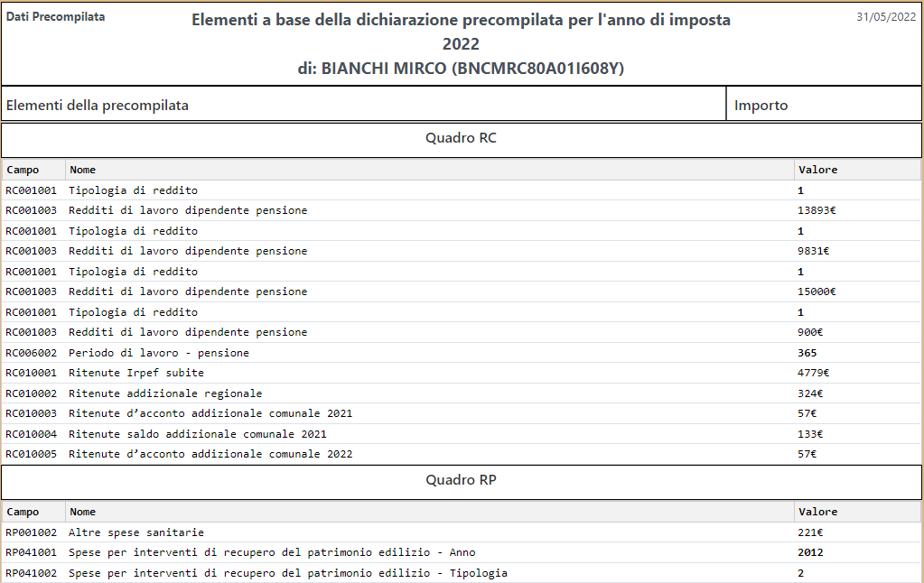Click the Importo header cell

[x=761, y=106]
